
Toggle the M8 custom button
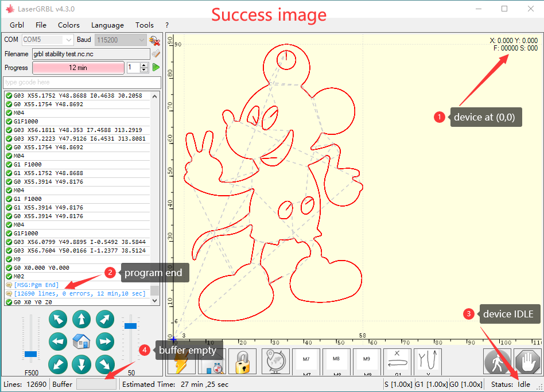click(x=337, y=362)
